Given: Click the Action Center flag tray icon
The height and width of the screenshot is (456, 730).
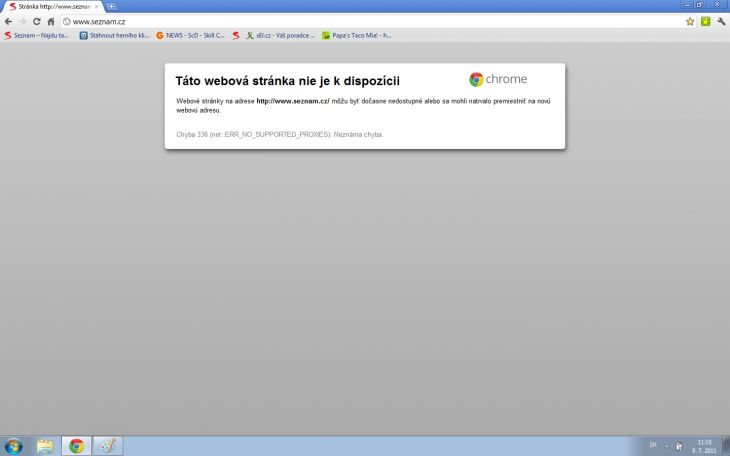Looking at the screenshot, I should tap(679, 446).
